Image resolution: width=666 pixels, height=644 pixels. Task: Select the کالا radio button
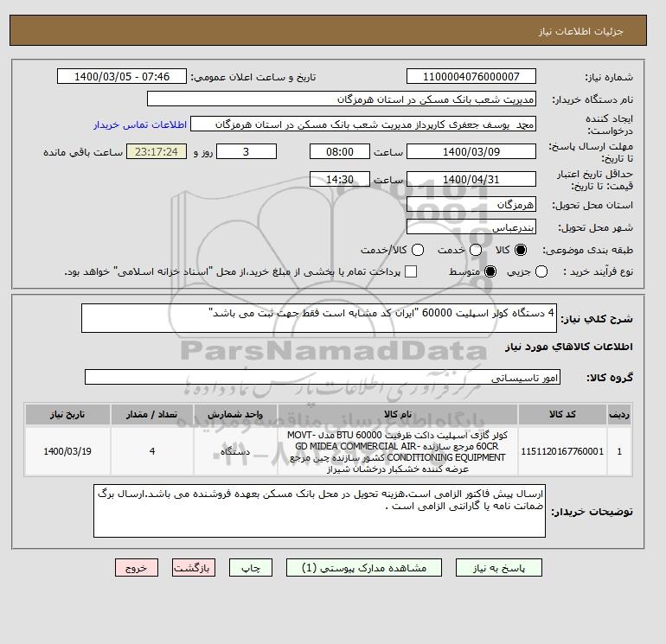coord(521,250)
